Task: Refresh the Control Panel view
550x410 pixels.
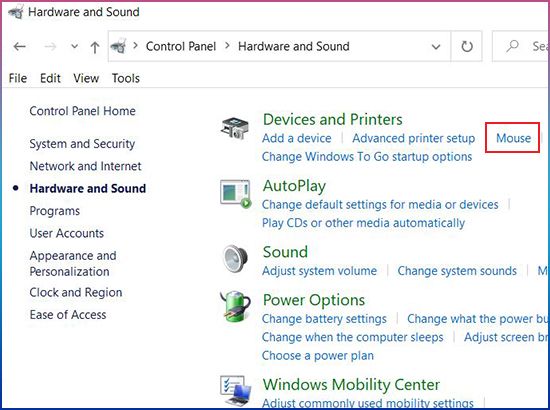Action: (467, 46)
